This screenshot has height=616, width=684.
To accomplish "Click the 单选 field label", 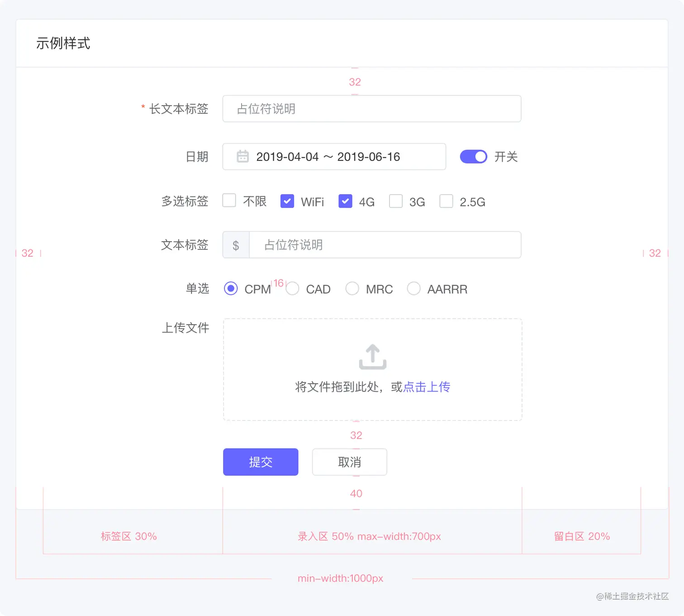I will [197, 288].
